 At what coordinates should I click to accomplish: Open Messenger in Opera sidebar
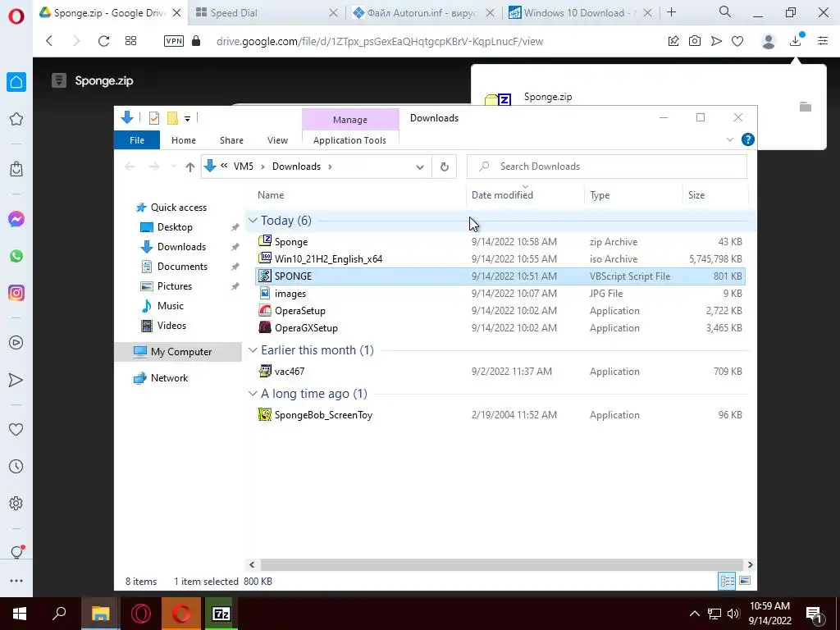pos(16,219)
